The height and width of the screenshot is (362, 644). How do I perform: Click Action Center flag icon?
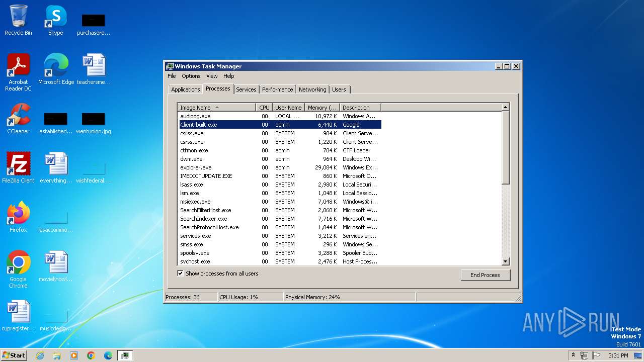pyautogui.click(x=596, y=355)
